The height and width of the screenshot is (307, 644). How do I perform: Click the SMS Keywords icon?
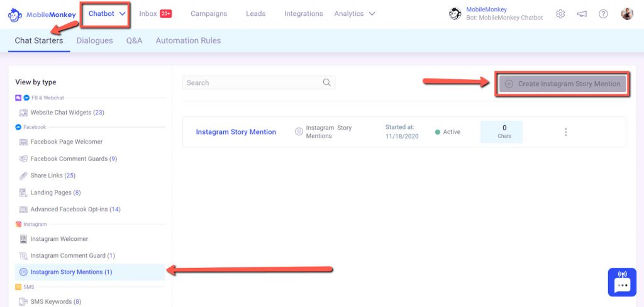(23, 302)
